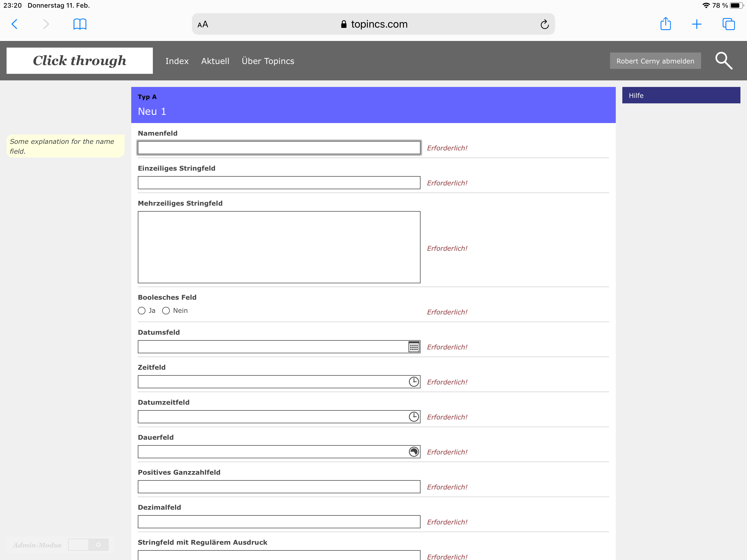Screen dimensions: 747x560
Task: Open Über Topincs page
Action: click(x=268, y=61)
